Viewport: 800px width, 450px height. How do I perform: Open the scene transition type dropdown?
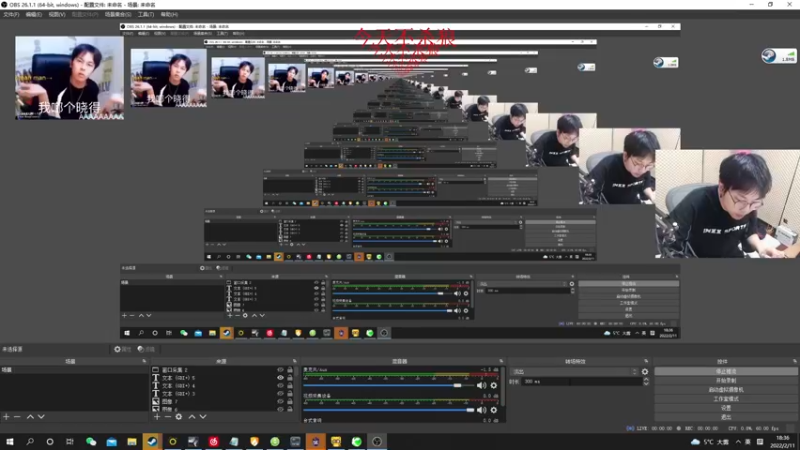(574, 372)
